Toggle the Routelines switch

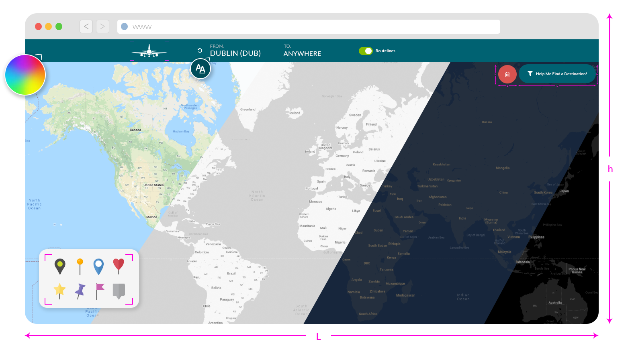click(x=366, y=51)
